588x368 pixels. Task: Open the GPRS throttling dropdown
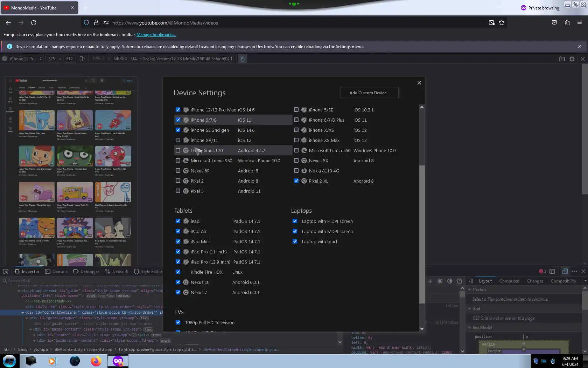coord(120,59)
